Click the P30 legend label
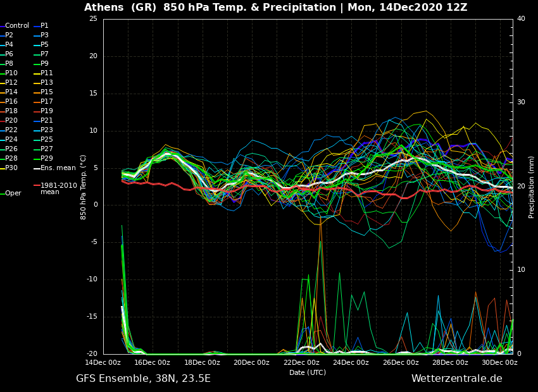 [11, 168]
